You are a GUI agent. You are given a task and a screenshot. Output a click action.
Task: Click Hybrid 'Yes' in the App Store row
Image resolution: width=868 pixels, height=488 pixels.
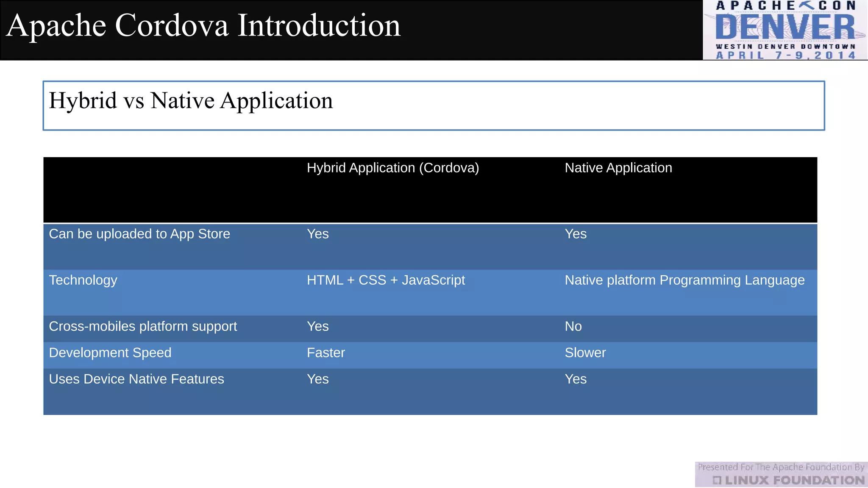coord(318,234)
